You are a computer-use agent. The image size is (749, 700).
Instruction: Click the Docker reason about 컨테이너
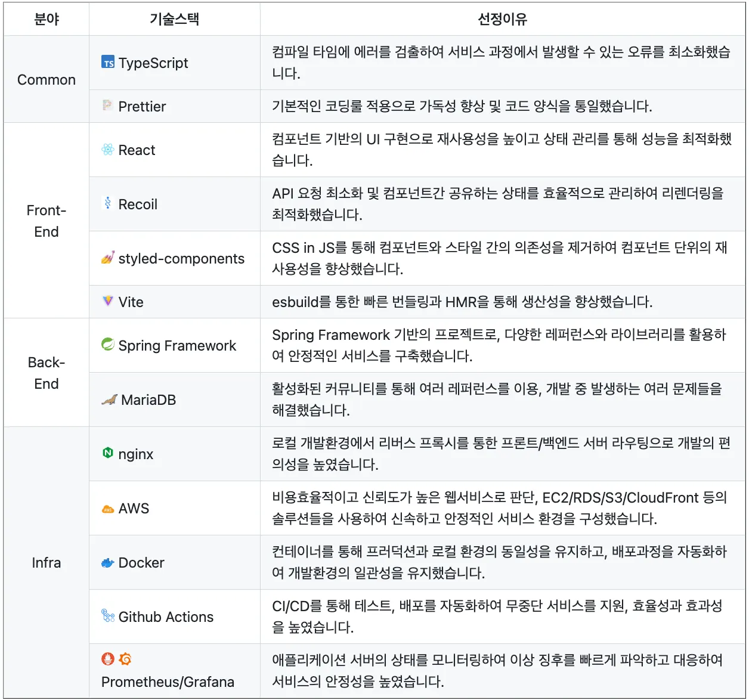coord(500,562)
